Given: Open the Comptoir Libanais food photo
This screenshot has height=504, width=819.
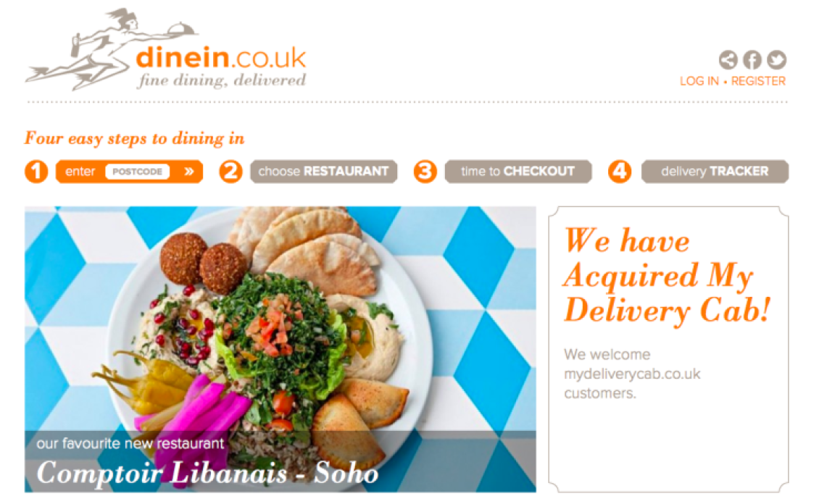Looking at the screenshot, I should coord(280,319).
